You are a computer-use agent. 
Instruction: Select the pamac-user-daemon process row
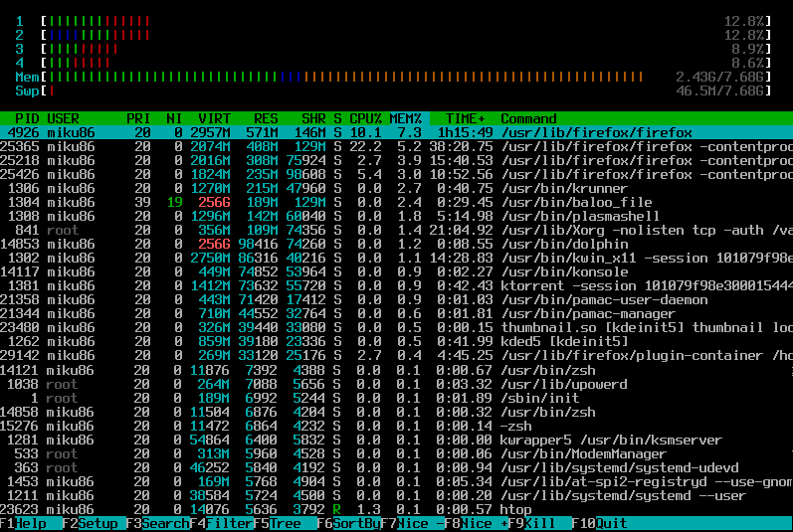point(396,300)
